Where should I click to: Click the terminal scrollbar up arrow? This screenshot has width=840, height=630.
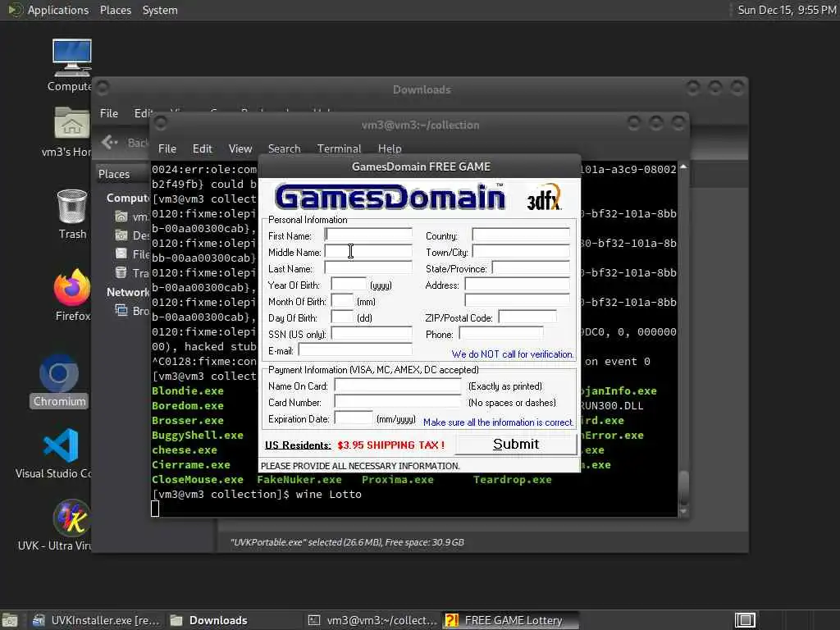pos(683,167)
